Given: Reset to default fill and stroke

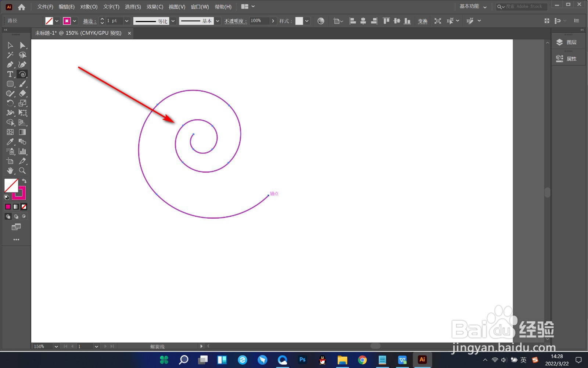Looking at the screenshot, I should pyautogui.click(x=6, y=197).
